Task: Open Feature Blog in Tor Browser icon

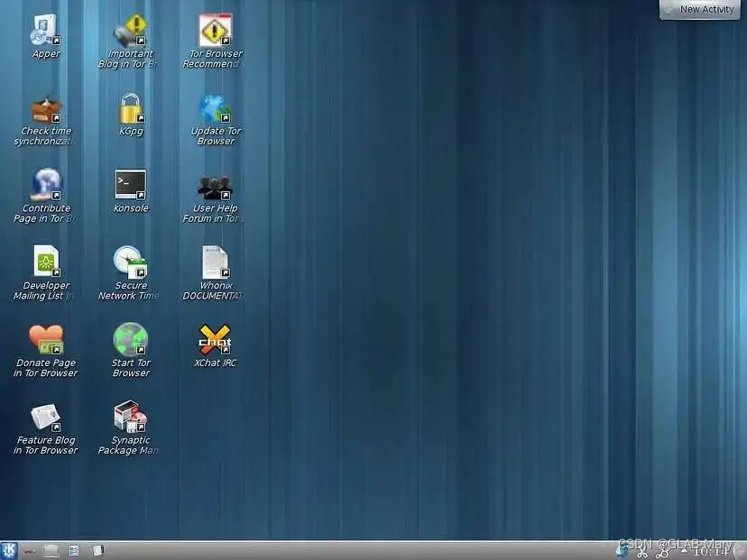Action: pos(46,418)
